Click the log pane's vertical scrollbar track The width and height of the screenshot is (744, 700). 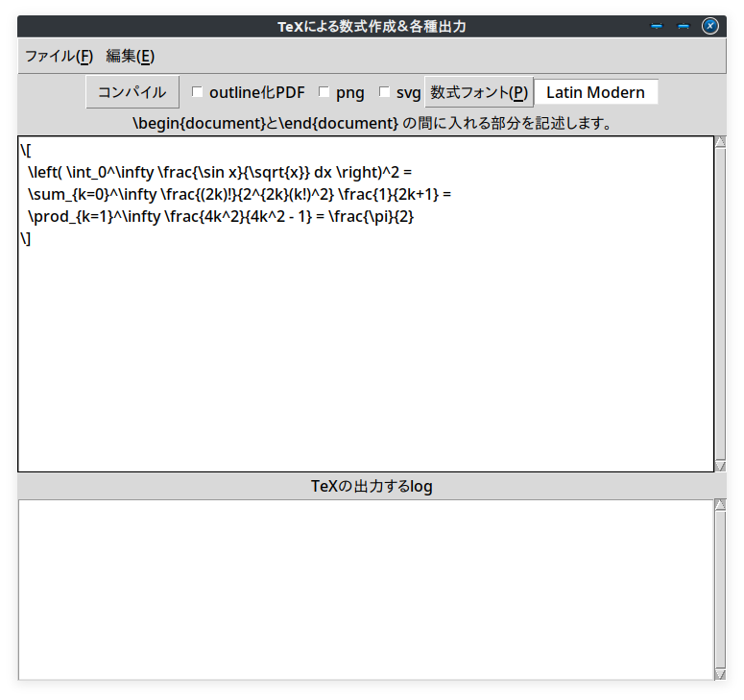(x=720, y=591)
